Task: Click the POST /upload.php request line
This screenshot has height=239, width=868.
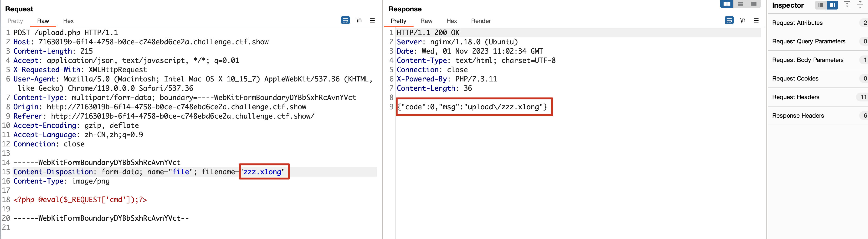Action: 66,33
